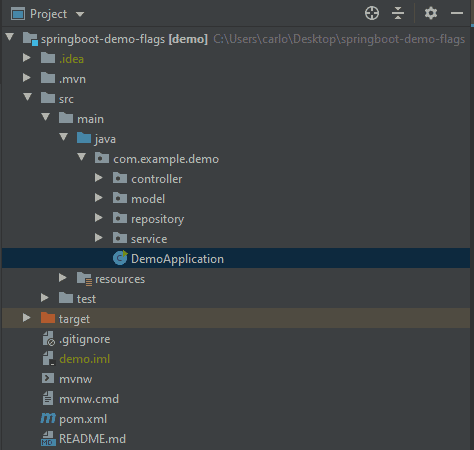Expand the .idea folder arrow
The height and width of the screenshot is (450, 474).
click(x=27, y=58)
